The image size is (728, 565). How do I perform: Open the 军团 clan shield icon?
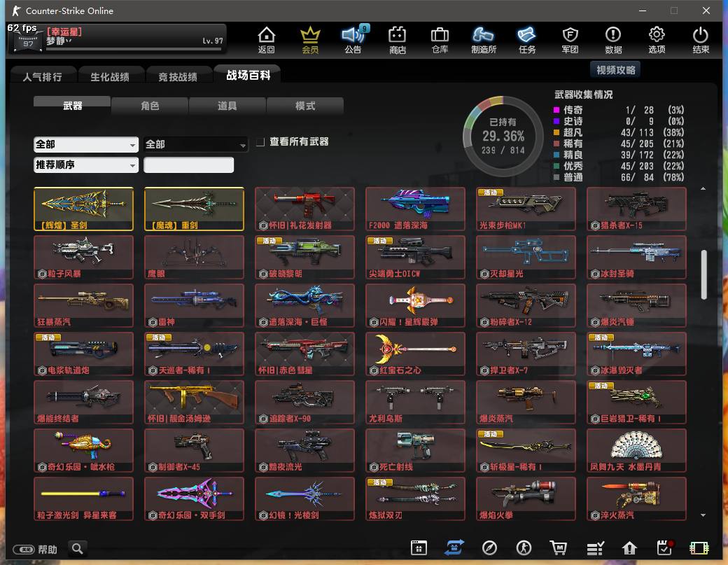(x=570, y=39)
